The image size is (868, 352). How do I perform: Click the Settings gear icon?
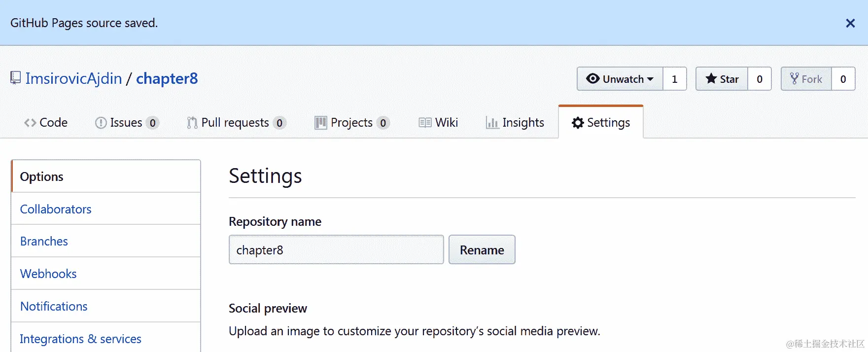[578, 123]
